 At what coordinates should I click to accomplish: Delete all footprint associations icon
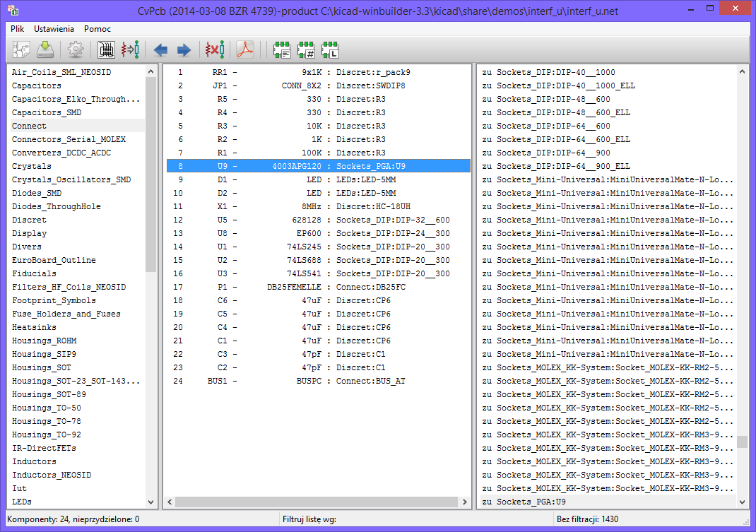pyautogui.click(x=214, y=49)
